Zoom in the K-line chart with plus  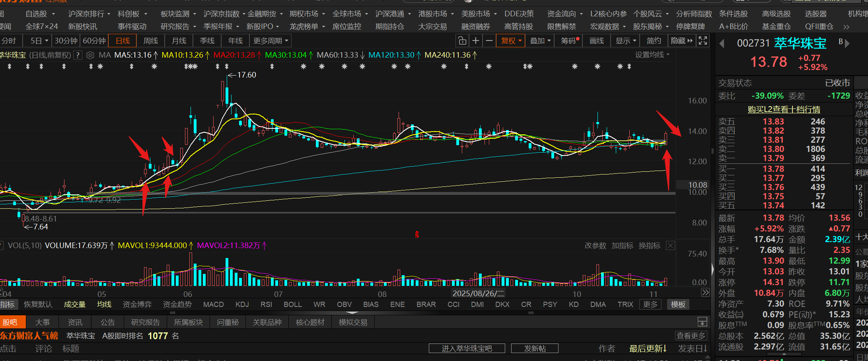475,41
